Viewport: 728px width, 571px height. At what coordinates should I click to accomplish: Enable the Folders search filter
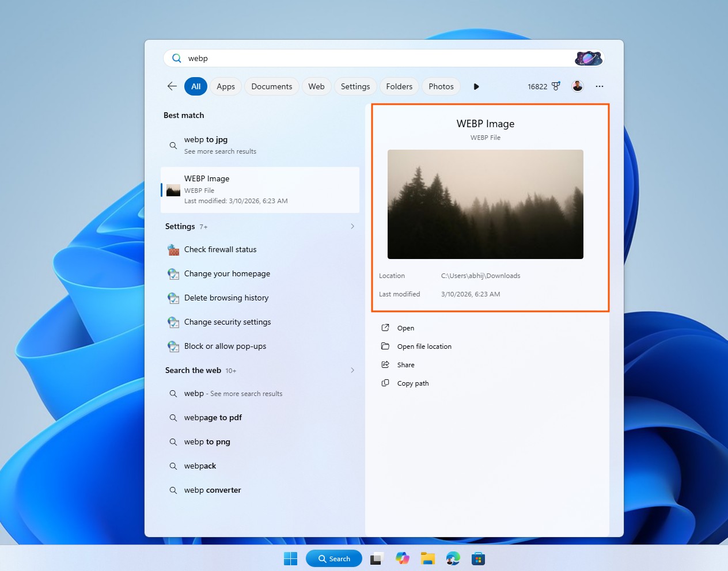[399, 86]
